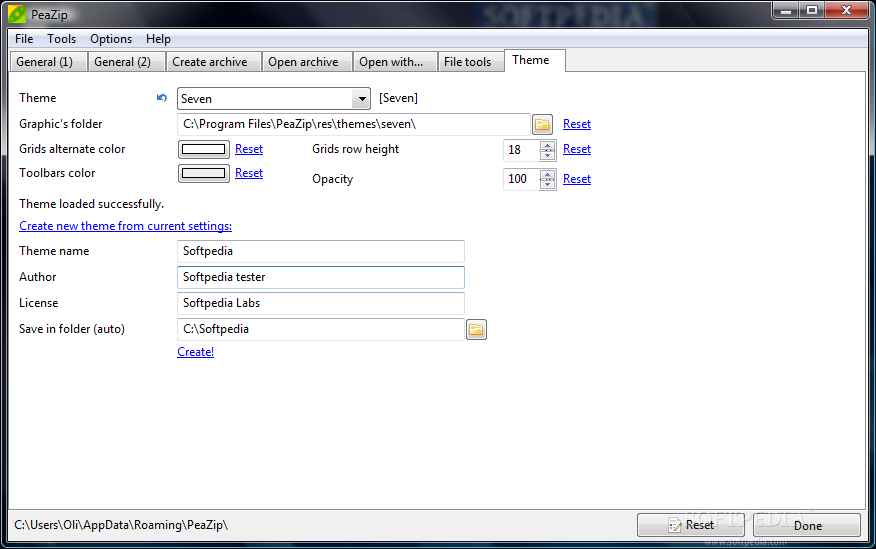
Task: Switch to the File tools tab
Action: 471,62
